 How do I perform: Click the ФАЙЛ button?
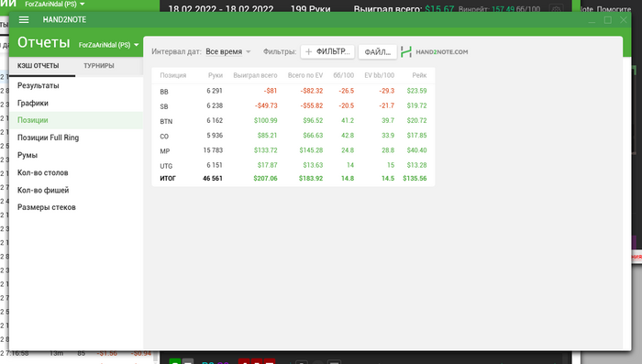[378, 52]
